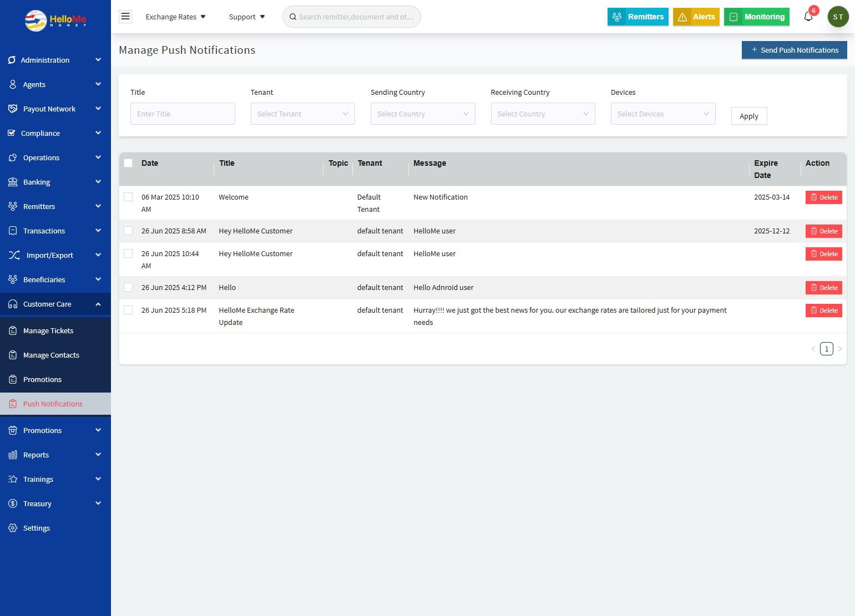
Task: Click the Remitters top button
Action: pos(638,17)
